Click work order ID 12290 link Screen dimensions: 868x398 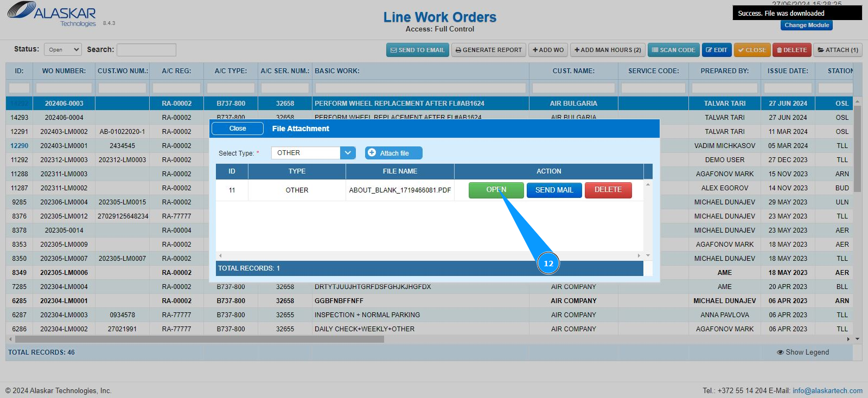tap(20, 146)
